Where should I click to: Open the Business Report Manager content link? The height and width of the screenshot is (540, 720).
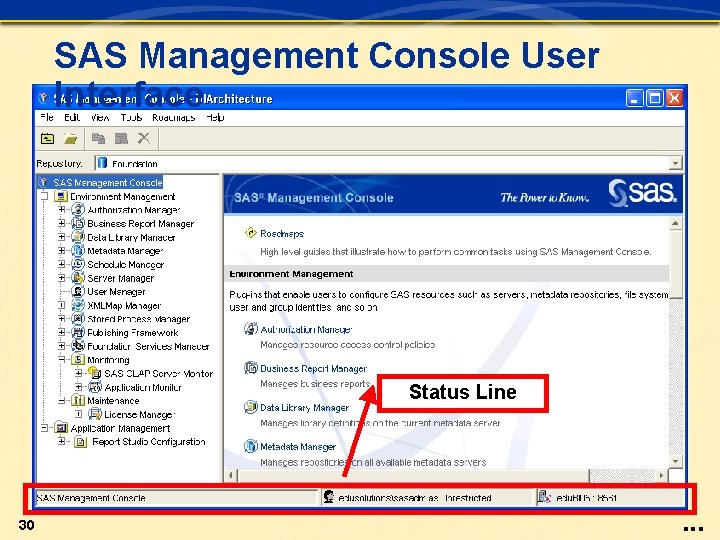[x=314, y=369]
